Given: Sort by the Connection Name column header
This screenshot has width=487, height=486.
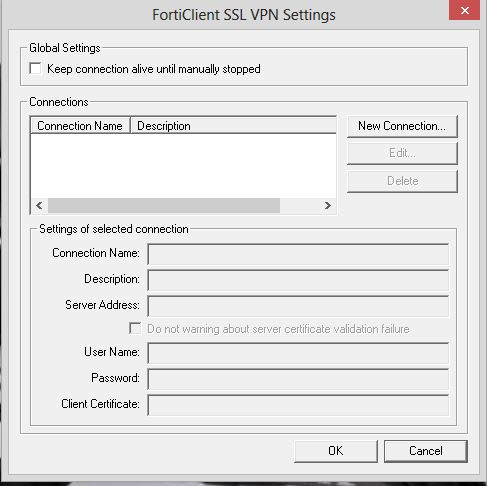Looking at the screenshot, I should [80, 126].
